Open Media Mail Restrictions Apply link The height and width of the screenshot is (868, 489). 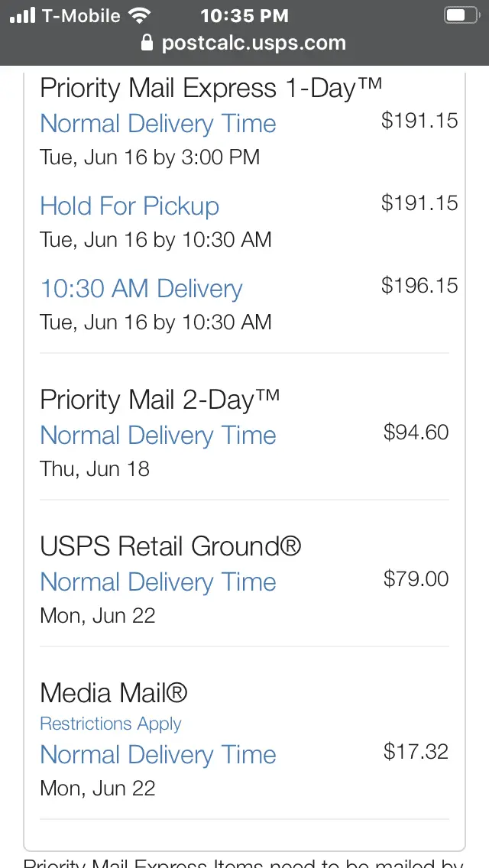111,724
